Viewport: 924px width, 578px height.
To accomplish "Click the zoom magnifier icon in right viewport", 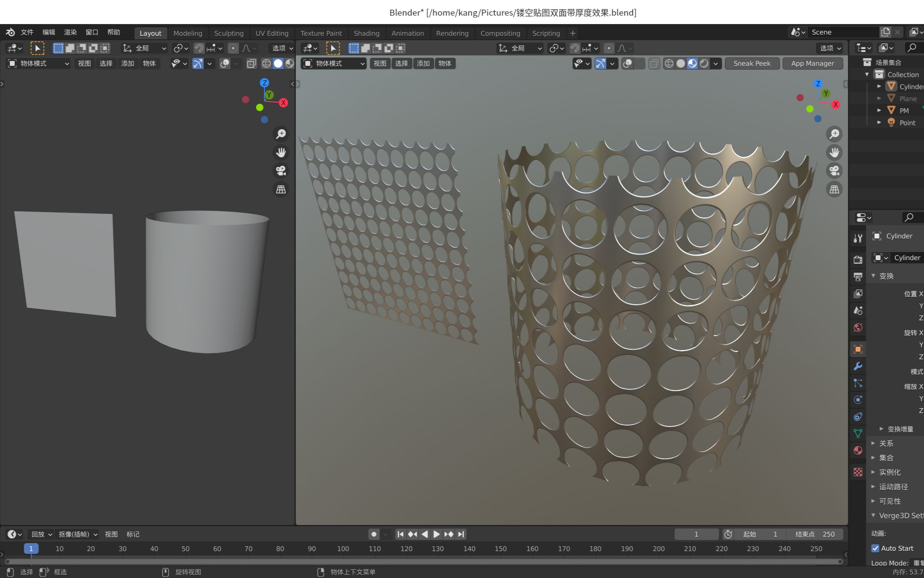I will (x=834, y=134).
